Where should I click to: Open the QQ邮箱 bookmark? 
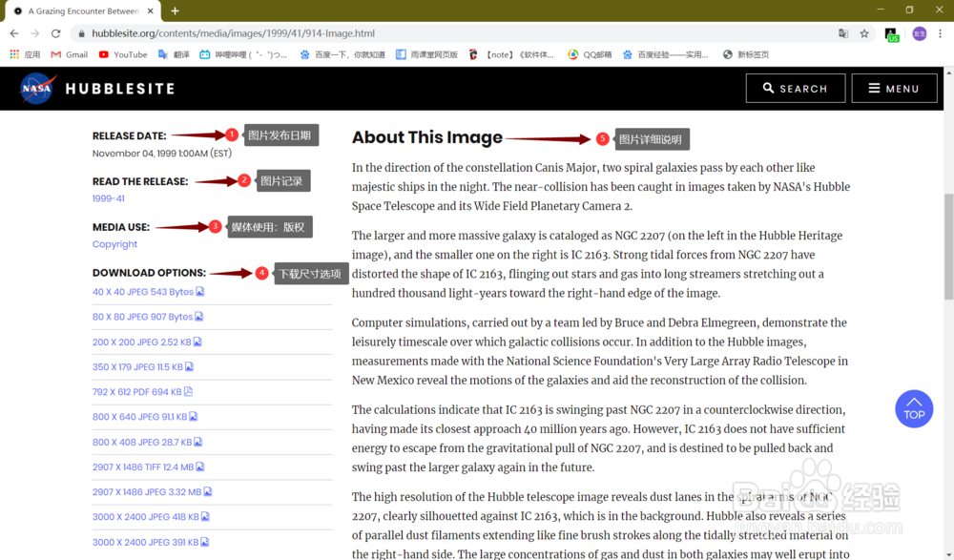coord(590,54)
